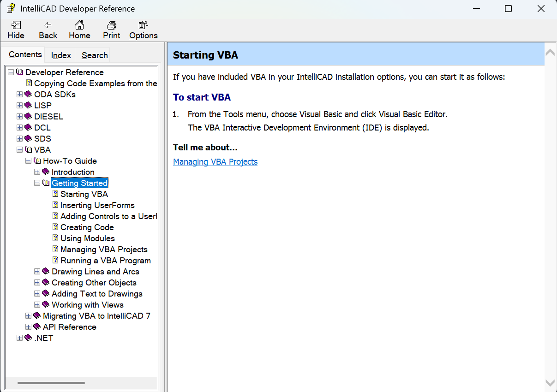Screen dimensions: 557x392
Task: Click the Developer Reference root book icon
Action: point(19,72)
